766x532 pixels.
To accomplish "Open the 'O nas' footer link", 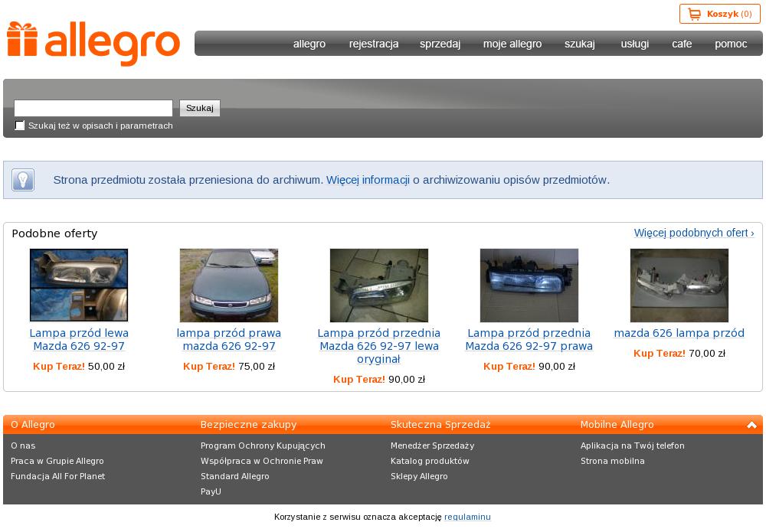I will pos(23,446).
